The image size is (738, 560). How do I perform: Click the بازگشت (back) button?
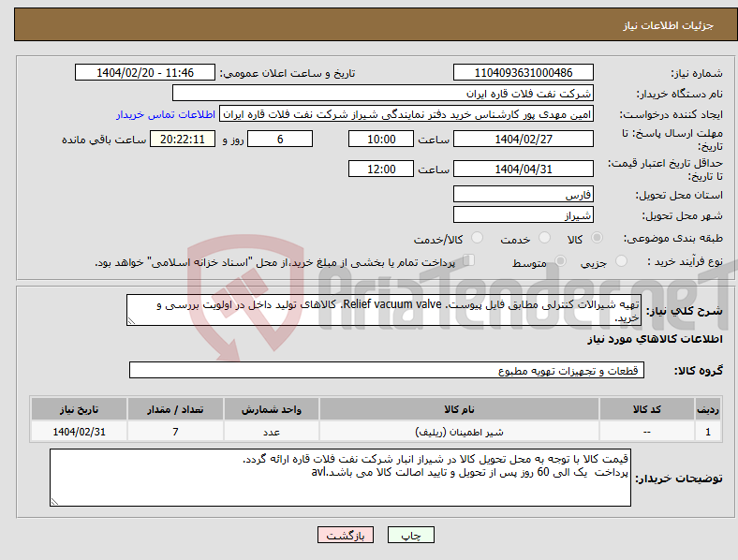346,535
